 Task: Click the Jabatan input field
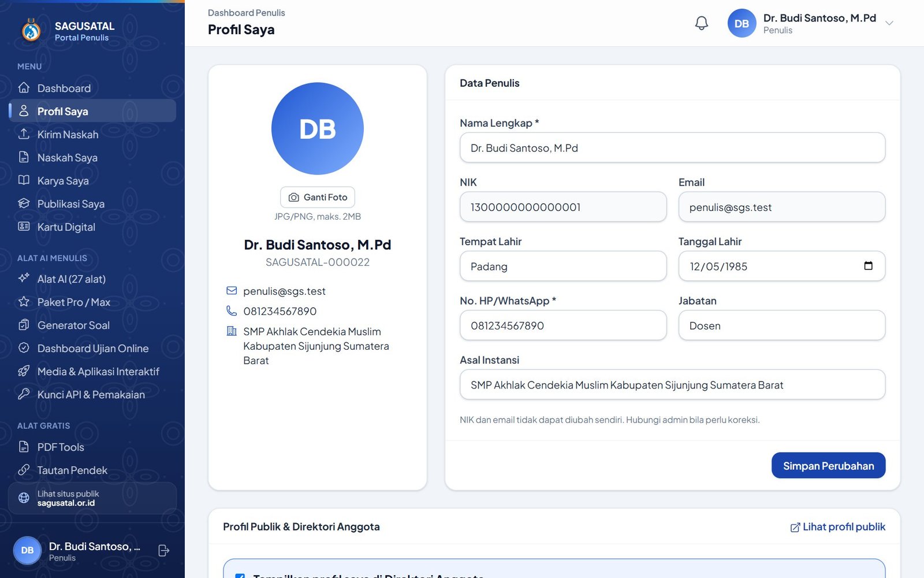[782, 325]
